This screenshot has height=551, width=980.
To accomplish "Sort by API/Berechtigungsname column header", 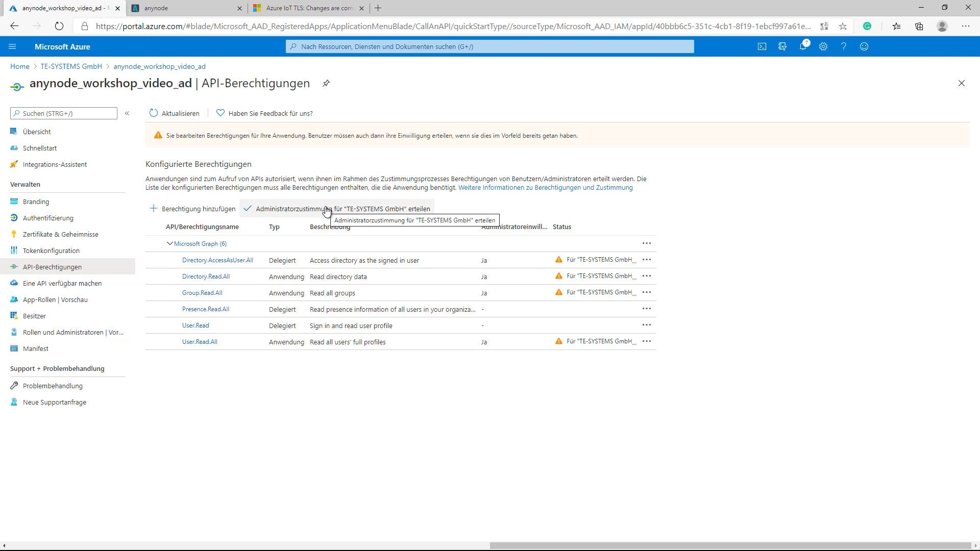I will (202, 227).
